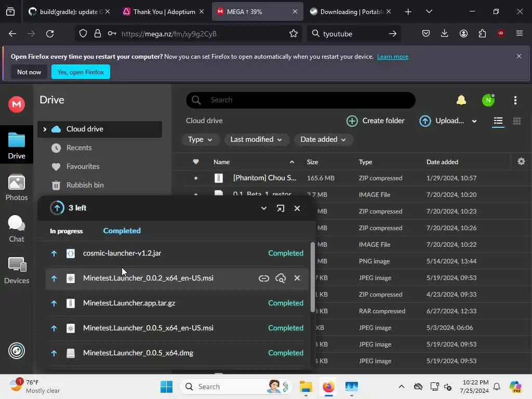Close the transfers panel
Screen dimensions: 532x399
297,208
